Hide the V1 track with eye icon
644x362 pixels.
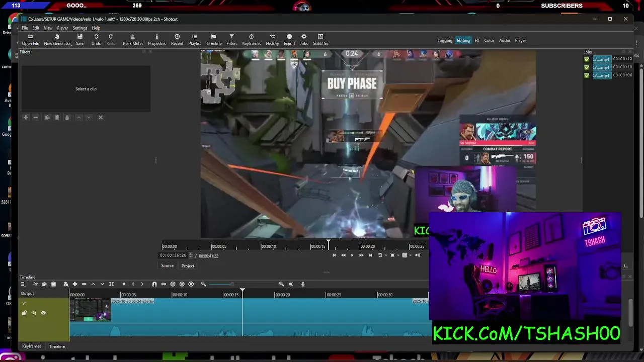(x=43, y=313)
